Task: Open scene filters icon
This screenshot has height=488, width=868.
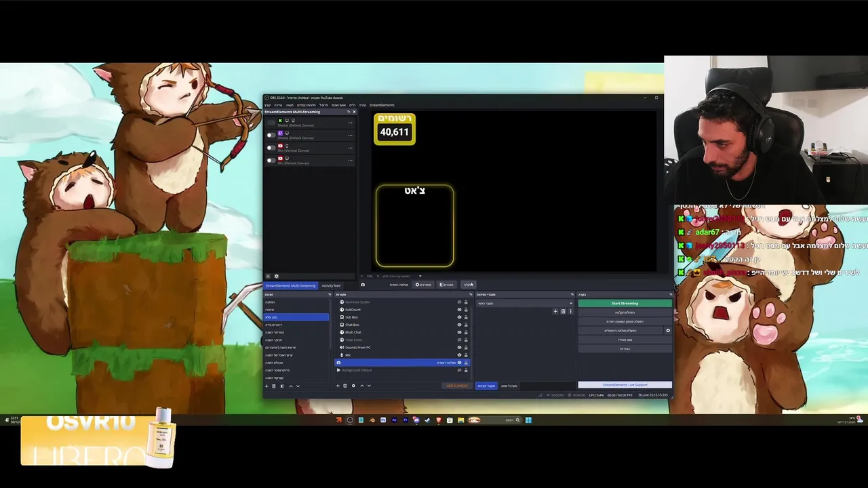Action: (x=282, y=386)
